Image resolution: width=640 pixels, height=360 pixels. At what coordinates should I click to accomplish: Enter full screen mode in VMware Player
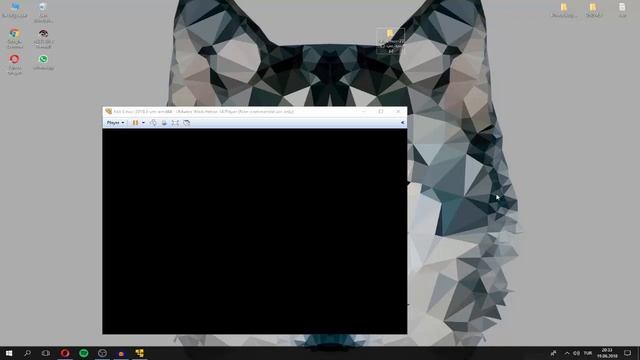pos(175,122)
